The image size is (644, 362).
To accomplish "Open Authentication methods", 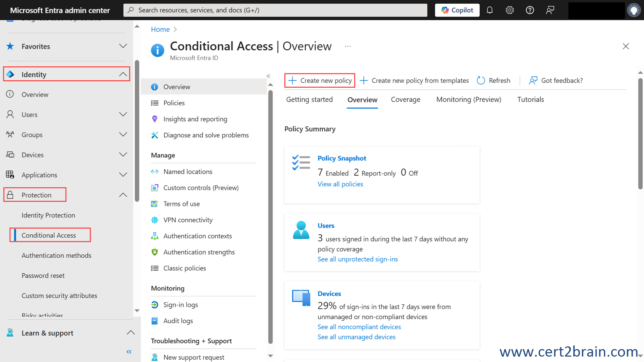I will (x=56, y=255).
